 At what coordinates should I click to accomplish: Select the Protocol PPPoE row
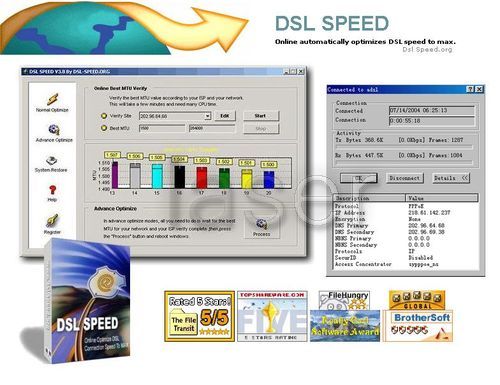(x=406, y=206)
